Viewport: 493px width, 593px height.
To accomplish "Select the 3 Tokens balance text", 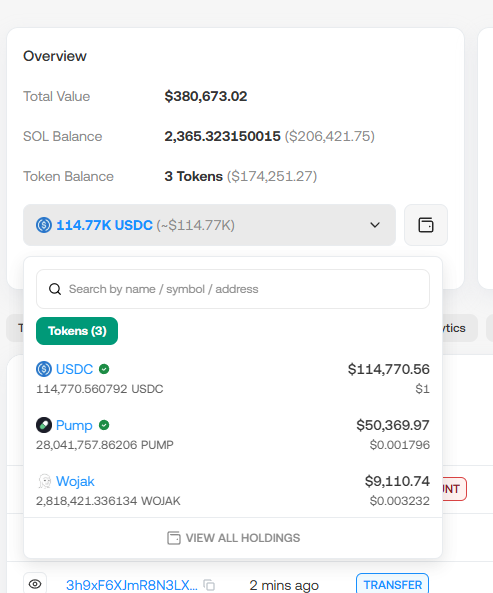I will click(194, 176).
